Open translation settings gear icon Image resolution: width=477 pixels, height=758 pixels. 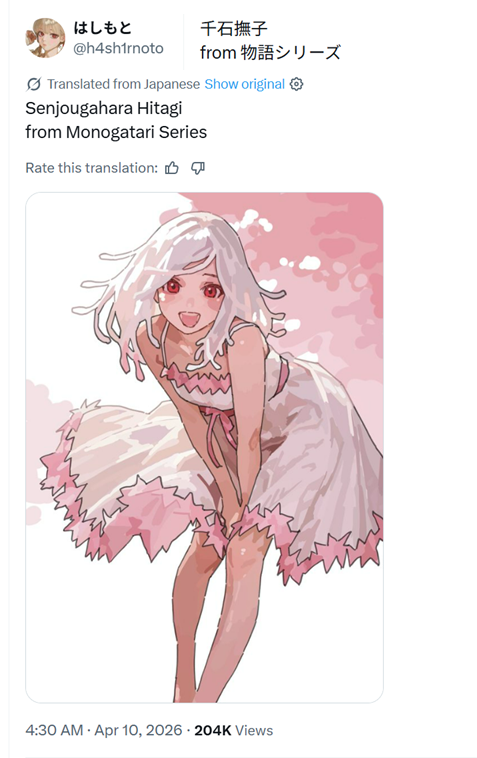pos(296,84)
